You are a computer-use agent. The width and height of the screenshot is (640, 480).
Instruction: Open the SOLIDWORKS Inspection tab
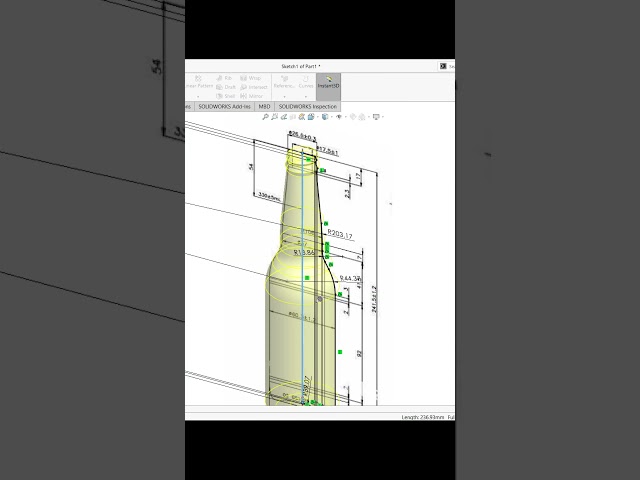pyautogui.click(x=308, y=107)
